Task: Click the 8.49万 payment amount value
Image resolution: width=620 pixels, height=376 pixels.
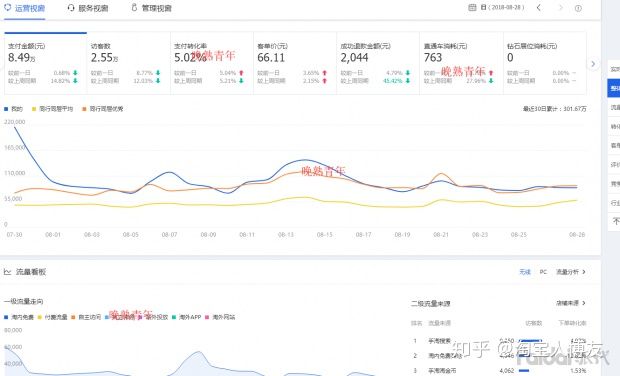Action: pyautogui.click(x=22, y=58)
